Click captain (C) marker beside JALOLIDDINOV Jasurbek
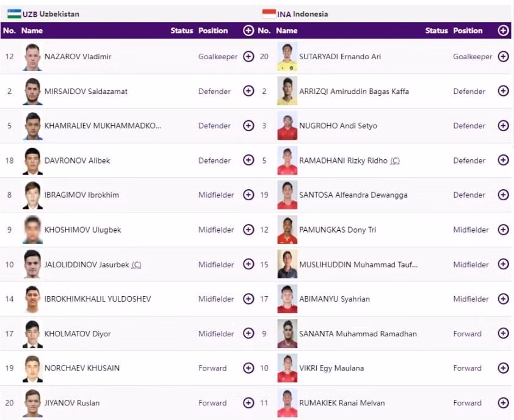The width and height of the screenshot is (514, 420). tap(136, 264)
